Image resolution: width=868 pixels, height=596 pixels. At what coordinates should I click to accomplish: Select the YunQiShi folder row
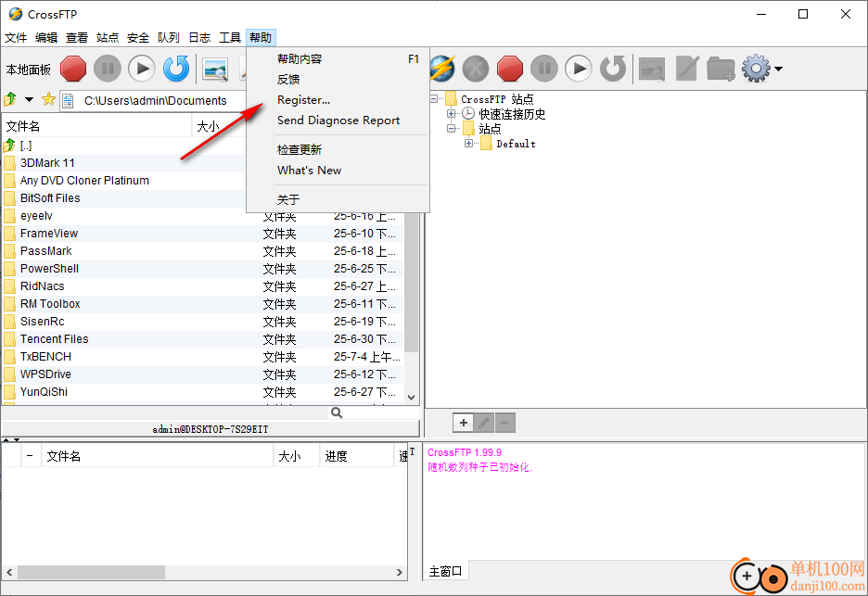coord(202,392)
